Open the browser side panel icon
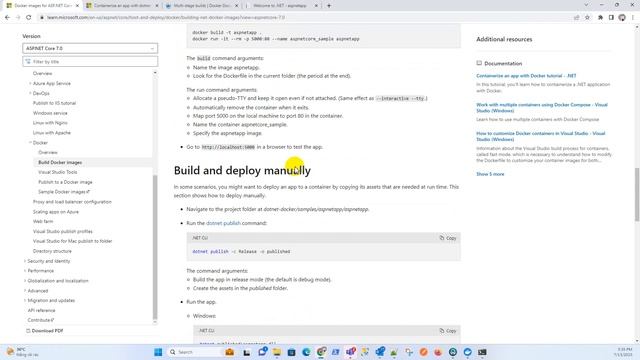The height and width of the screenshot is (360, 640). [x=611, y=18]
